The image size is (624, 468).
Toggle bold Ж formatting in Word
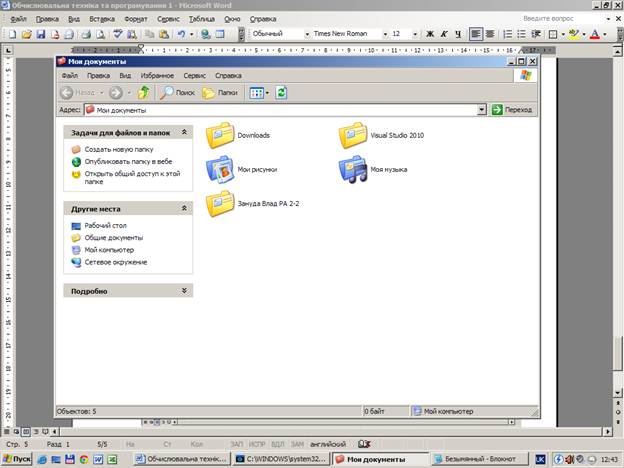tap(430, 34)
